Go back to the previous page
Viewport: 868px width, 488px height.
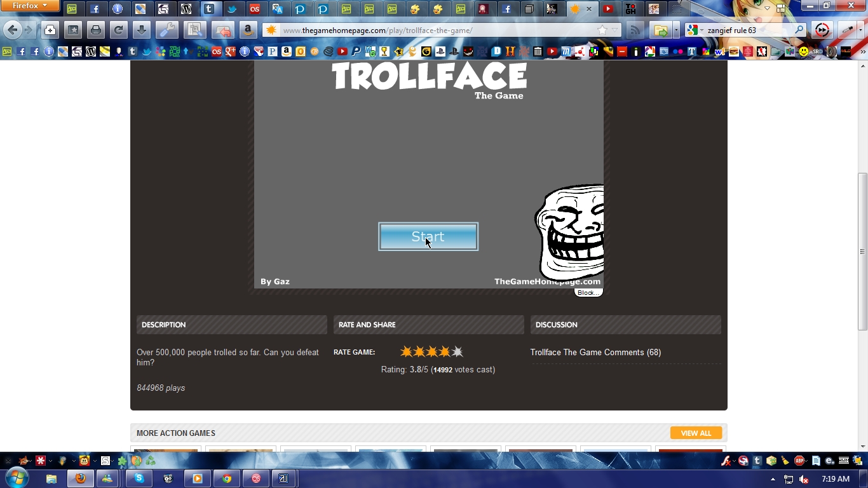click(x=12, y=30)
